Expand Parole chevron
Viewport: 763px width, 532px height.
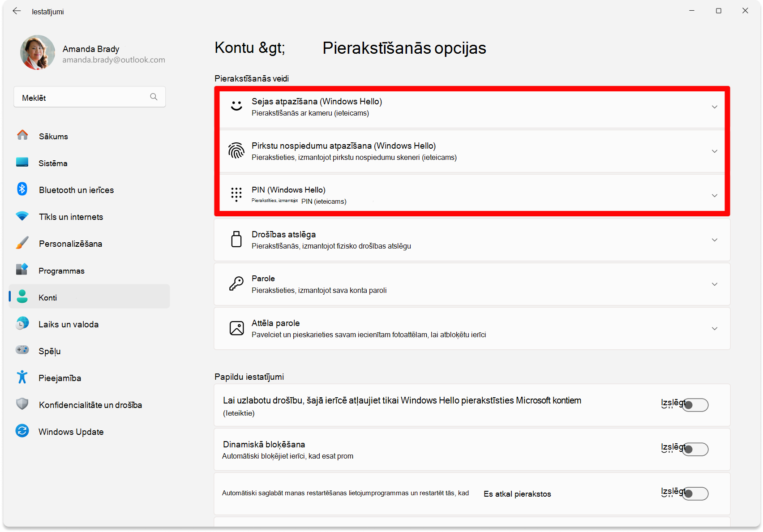tap(714, 284)
